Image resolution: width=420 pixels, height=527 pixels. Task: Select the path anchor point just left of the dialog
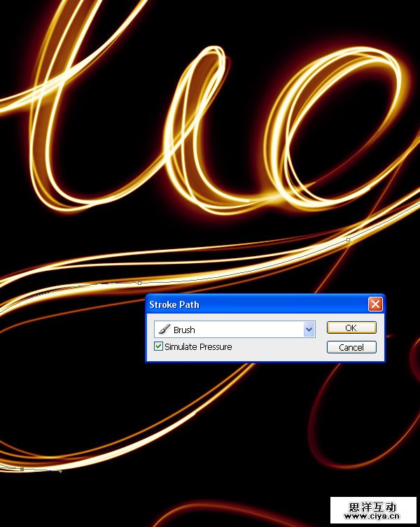[x=139, y=283]
